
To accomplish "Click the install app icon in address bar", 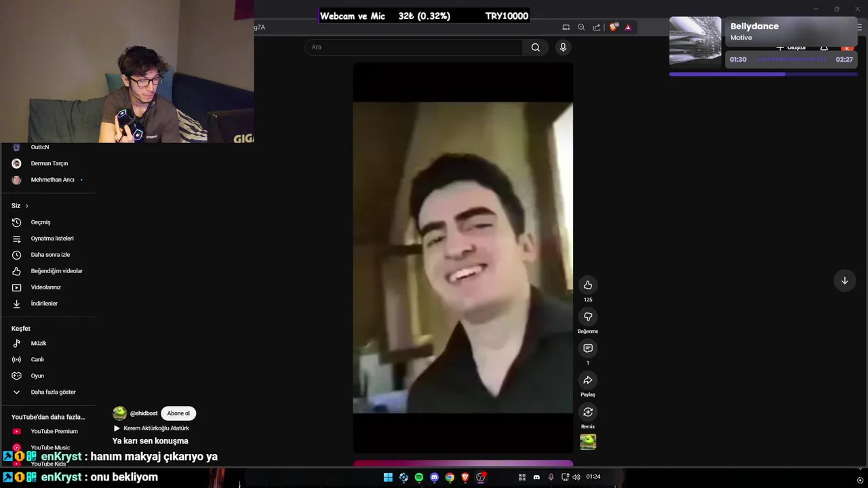I will (x=566, y=27).
